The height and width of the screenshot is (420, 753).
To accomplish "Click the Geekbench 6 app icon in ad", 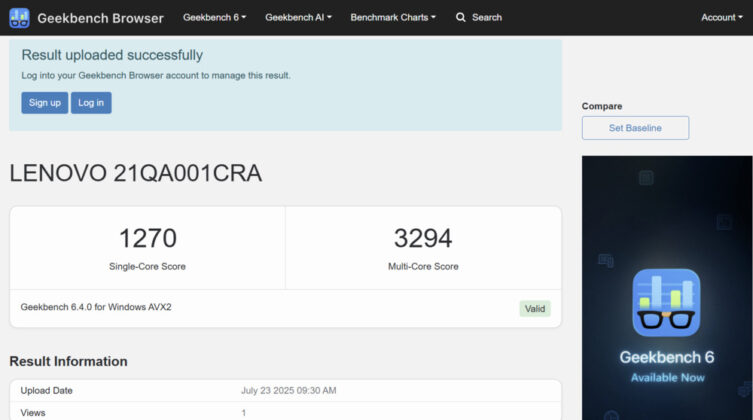I will 666,302.
